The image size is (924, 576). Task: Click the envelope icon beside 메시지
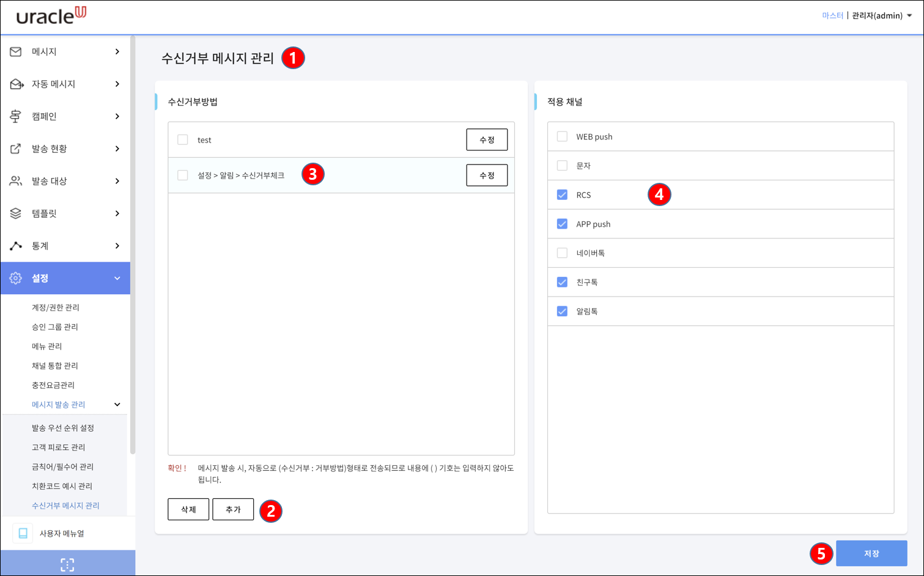coord(16,52)
